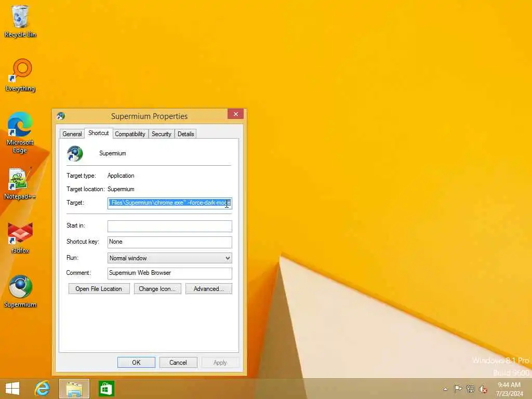Click into the Target text field
The width and height of the screenshot is (532, 399).
(x=170, y=203)
